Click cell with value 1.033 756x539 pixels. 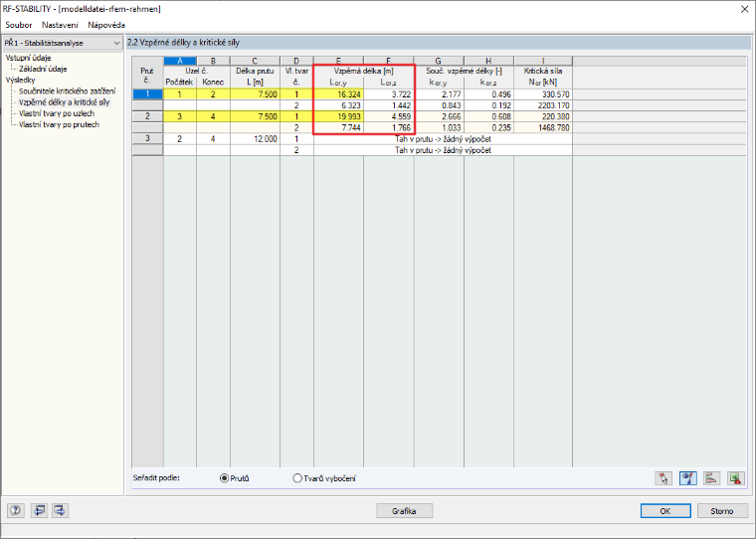coord(439,127)
